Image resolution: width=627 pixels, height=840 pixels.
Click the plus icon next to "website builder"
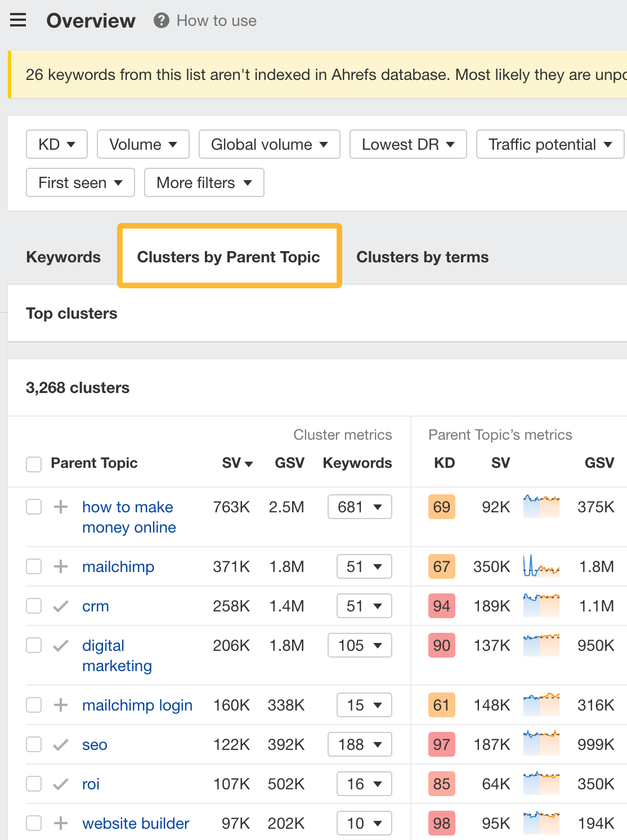pyautogui.click(x=60, y=823)
